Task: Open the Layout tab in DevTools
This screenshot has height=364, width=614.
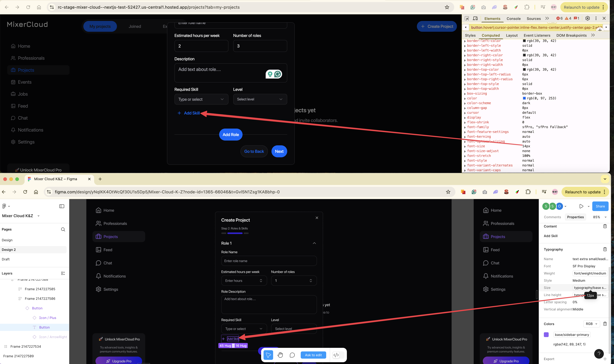Action: click(x=512, y=35)
